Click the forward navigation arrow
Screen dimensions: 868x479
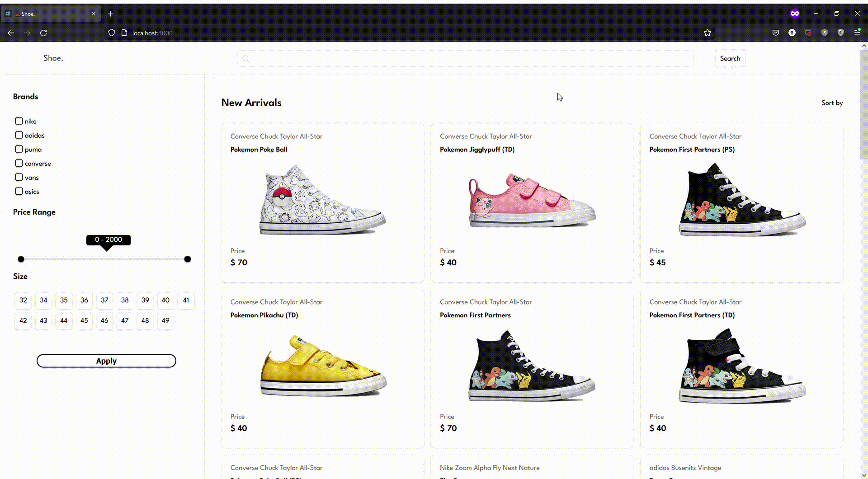[x=27, y=33]
